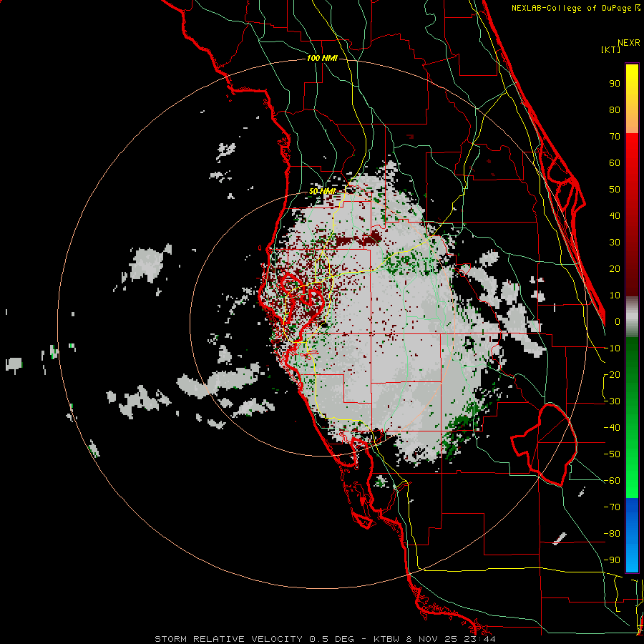
Task: Click the 0 tick label on the velocity scale
Action: pyautogui.click(x=618, y=321)
